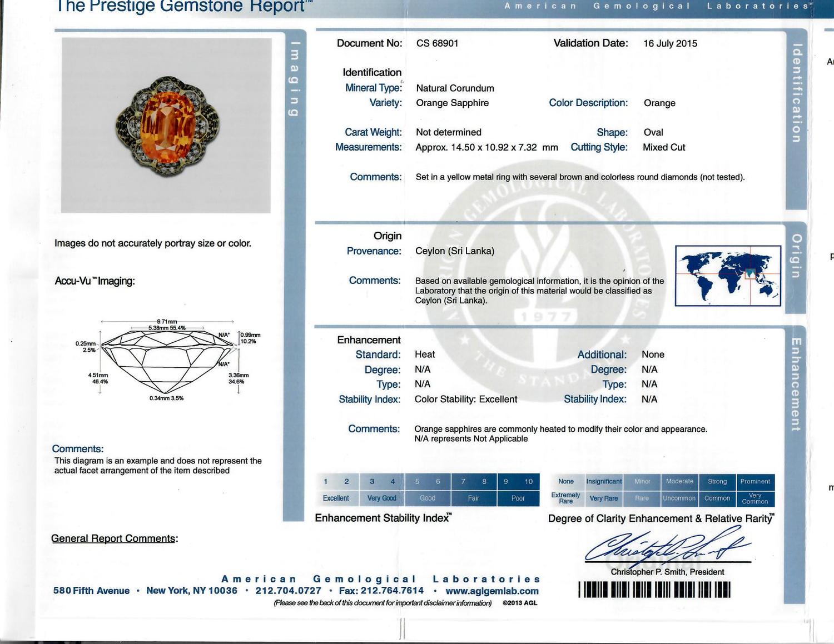Click the Prestige Gemstone Report title

tap(185, 6)
